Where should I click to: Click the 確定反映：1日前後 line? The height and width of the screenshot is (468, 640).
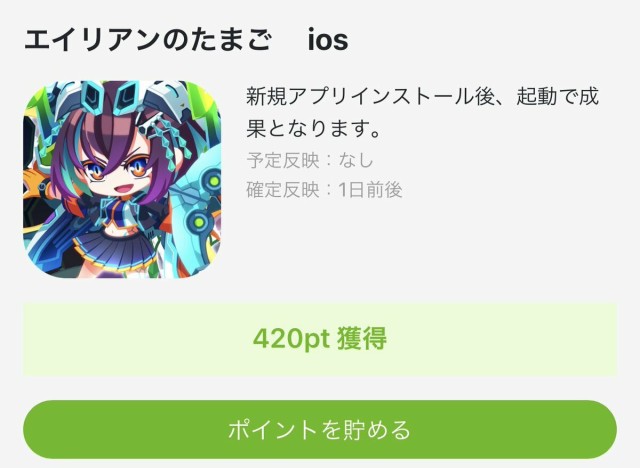pyautogui.click(x=324, y=190)
